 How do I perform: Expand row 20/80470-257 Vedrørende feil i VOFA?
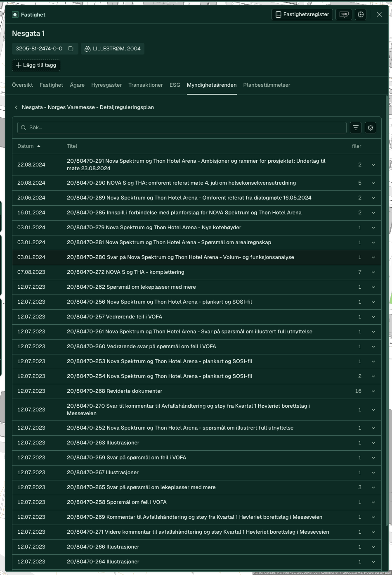[x=373, y=317]
